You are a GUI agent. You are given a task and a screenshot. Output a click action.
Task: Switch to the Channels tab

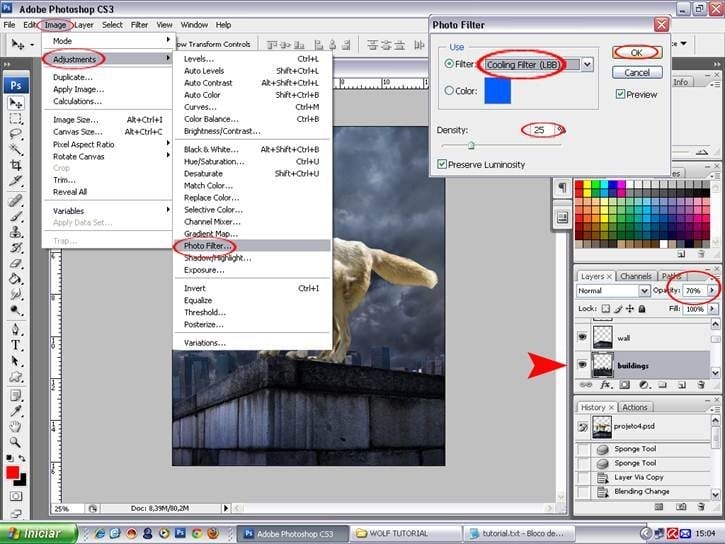point(635,276)
